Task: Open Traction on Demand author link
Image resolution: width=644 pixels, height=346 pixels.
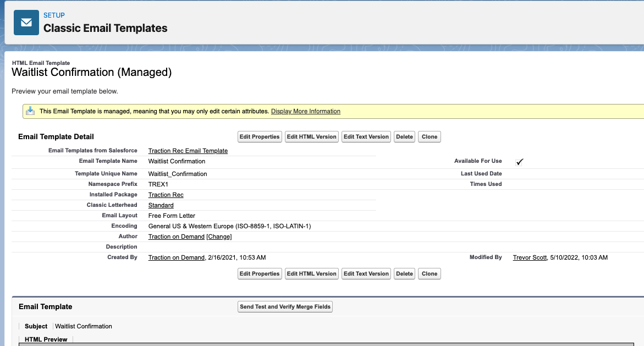Action: point(176,236)
